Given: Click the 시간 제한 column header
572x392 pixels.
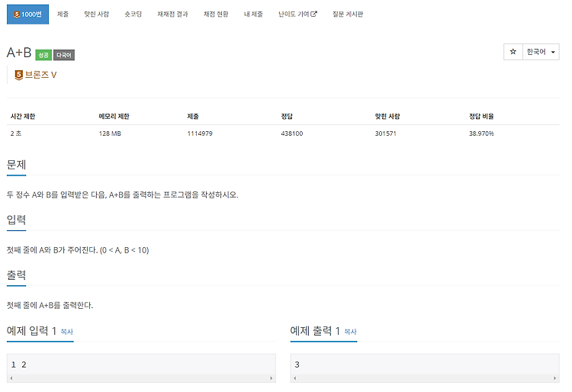Looking at the screenshot, I should point(23,117).
